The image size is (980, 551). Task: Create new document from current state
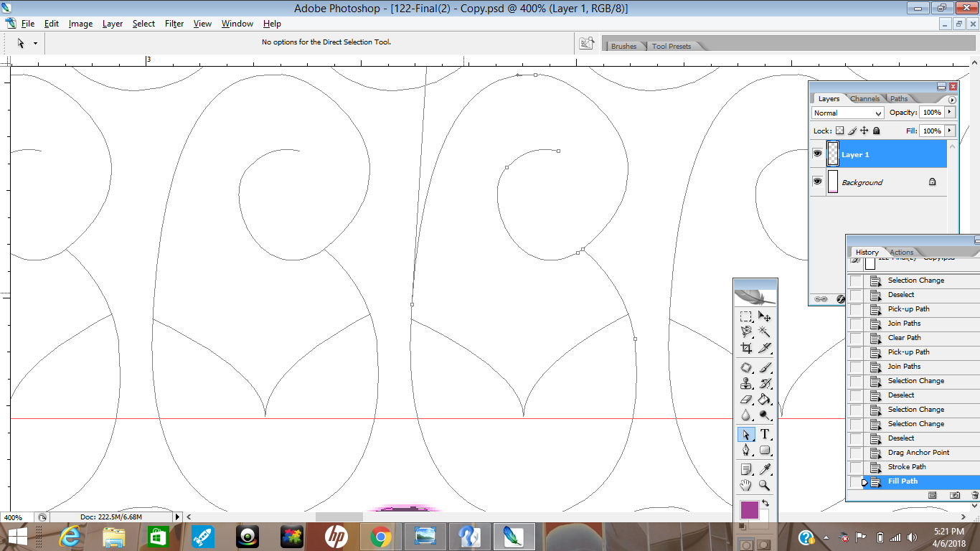(933, 495)
